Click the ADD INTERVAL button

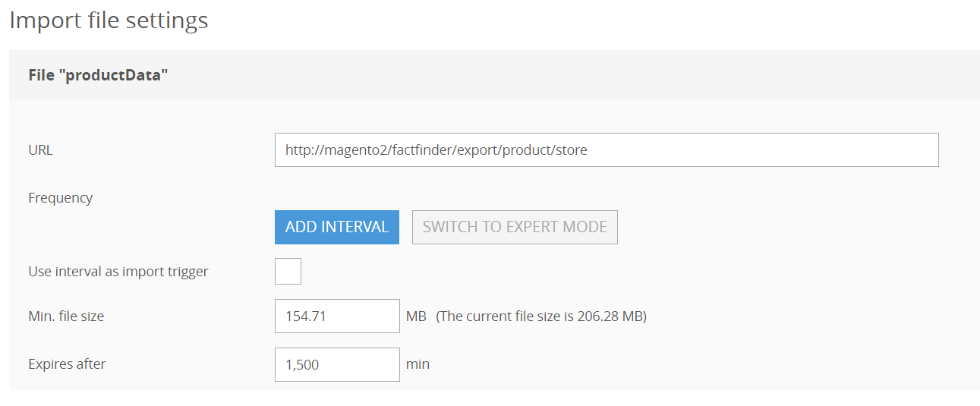click(337, 227)
